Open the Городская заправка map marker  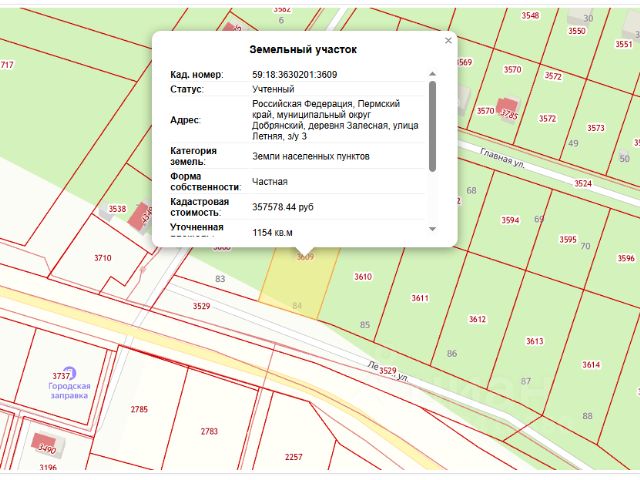click(70, 373)
